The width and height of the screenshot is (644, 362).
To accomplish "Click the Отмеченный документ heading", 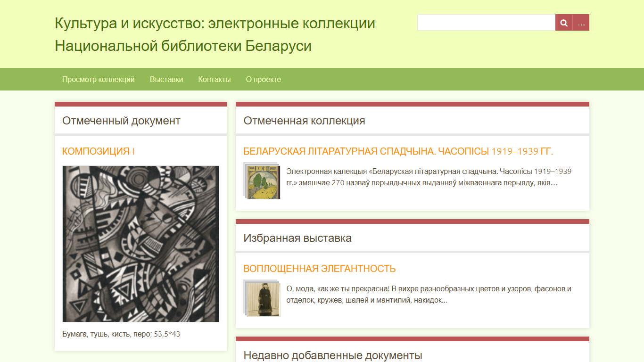I will [x=121, y=121].
